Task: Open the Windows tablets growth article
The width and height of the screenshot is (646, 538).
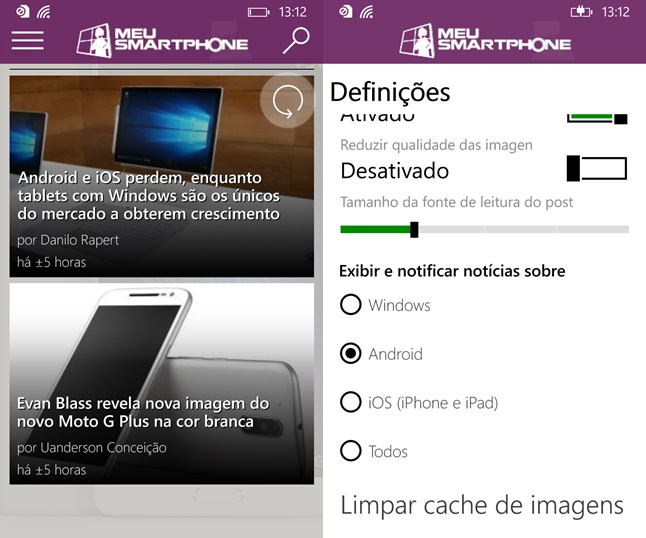Action: click(x=162, y=176)
